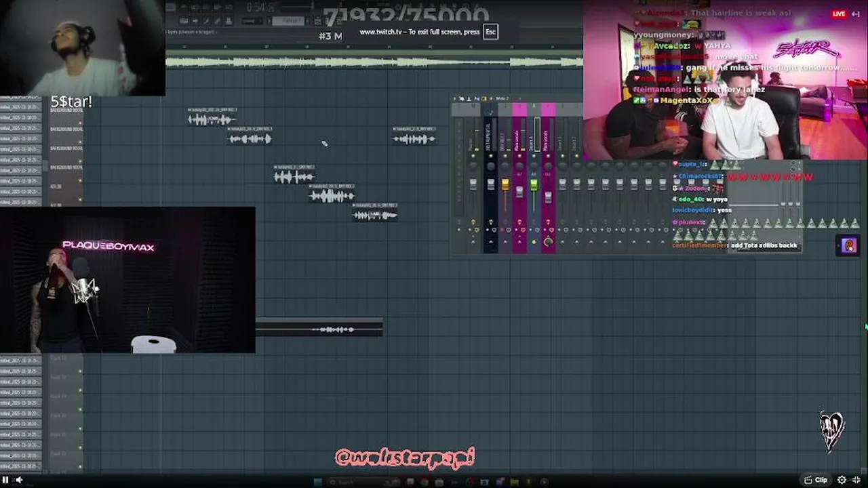Click the exit fullscreen icon in player corner
The image size is (868, 488).
[x=856, y=480]
